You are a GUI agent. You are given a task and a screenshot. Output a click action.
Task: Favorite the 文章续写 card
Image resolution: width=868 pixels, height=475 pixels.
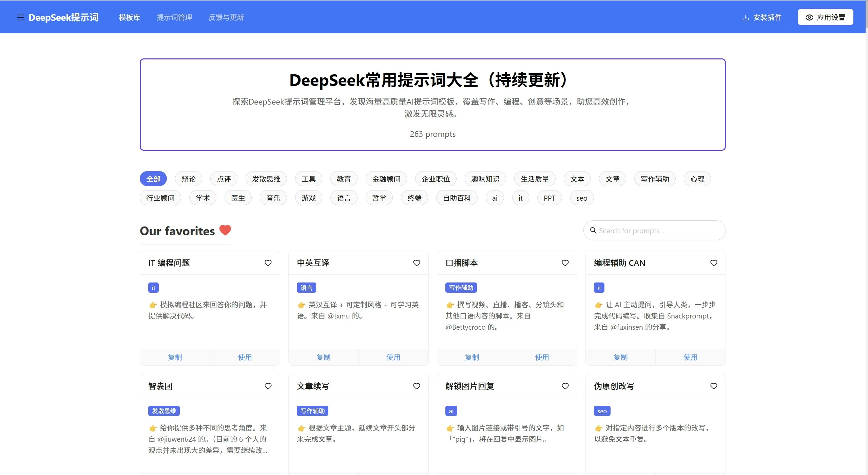417,386
